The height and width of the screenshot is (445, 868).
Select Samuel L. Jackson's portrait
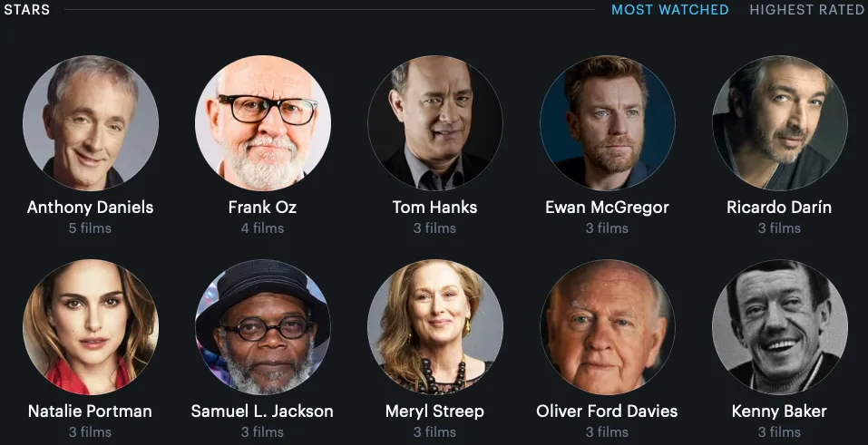(263, 327)
